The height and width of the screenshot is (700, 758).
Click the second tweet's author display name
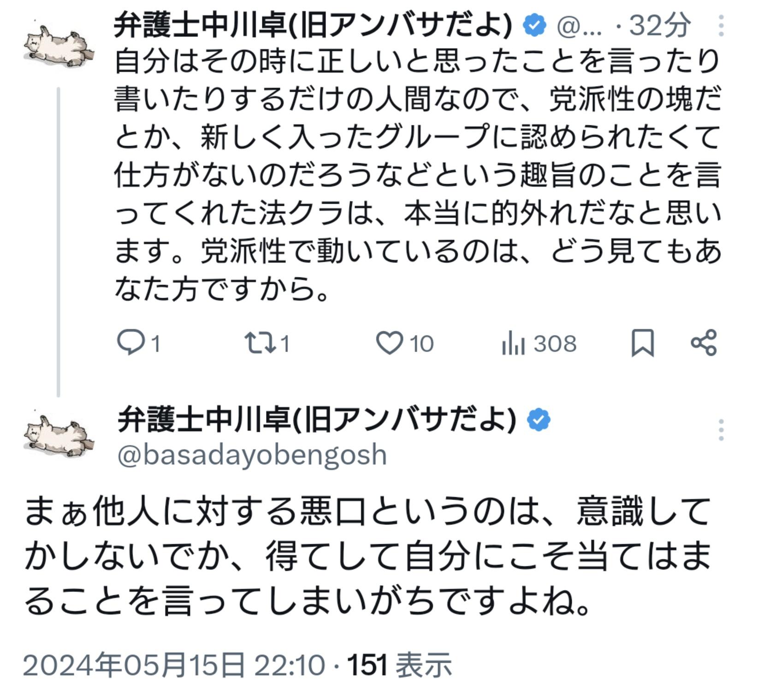tap(316, 420)
